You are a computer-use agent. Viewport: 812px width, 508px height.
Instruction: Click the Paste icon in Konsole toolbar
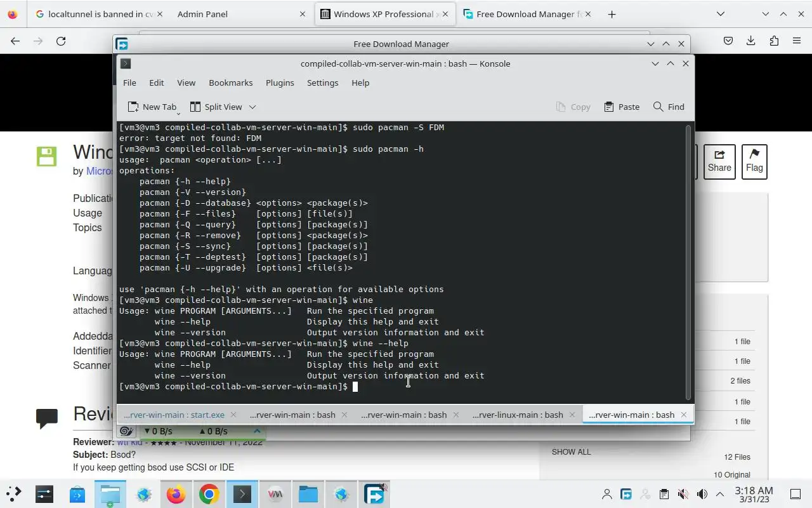click(x=609, y=107)
